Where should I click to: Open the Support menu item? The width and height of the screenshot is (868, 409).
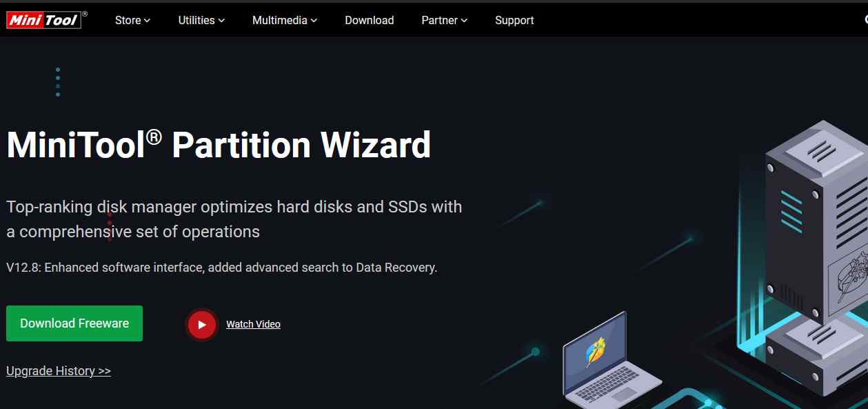(x=514, y=20)
